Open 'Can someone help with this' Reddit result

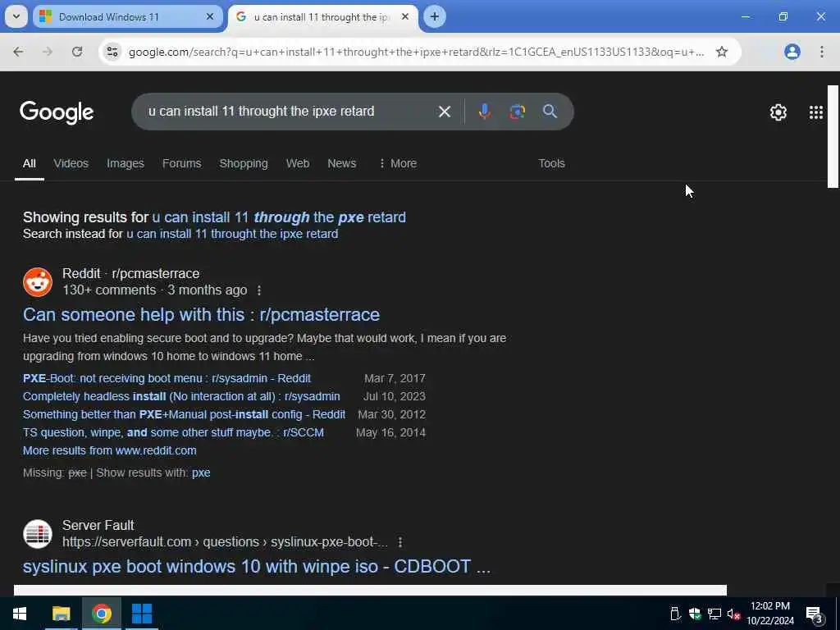tap(202, 314)
